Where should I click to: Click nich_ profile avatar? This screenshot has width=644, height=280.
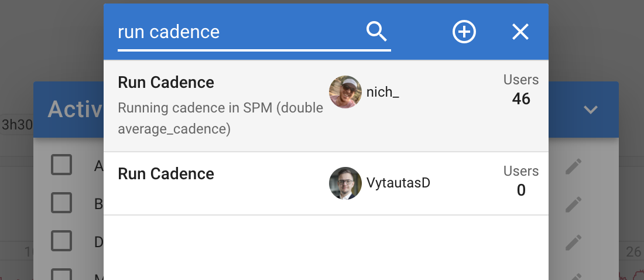345,92
